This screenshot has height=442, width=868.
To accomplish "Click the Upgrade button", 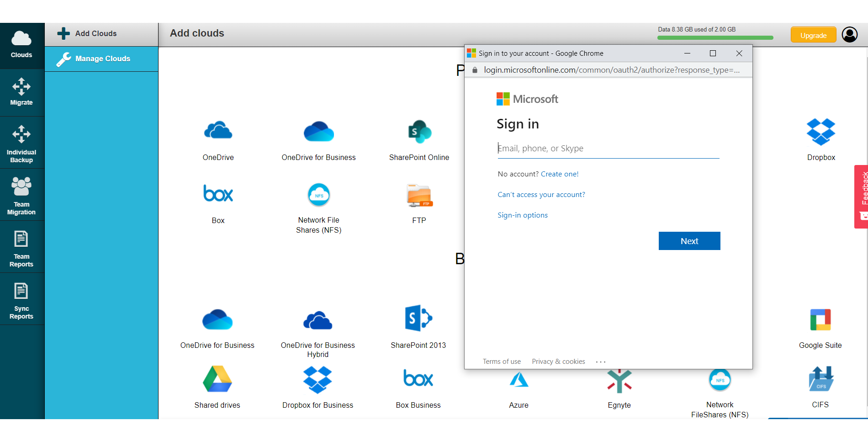I will point(813,35).
